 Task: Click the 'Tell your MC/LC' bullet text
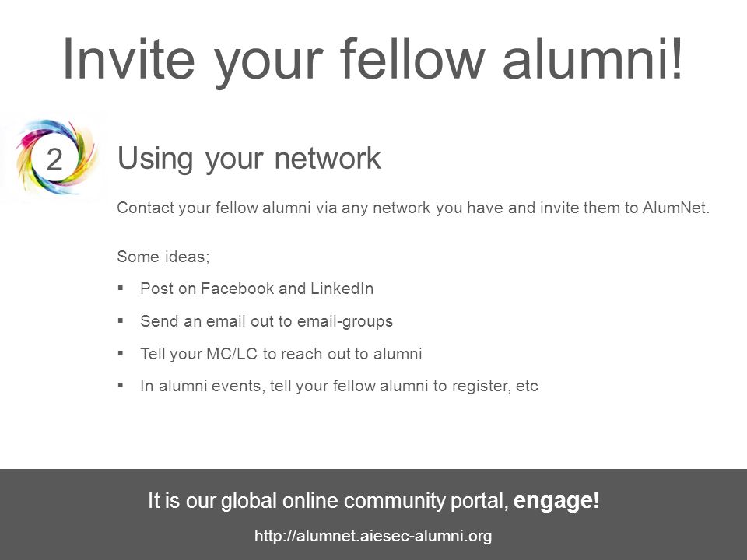point(281,354)
